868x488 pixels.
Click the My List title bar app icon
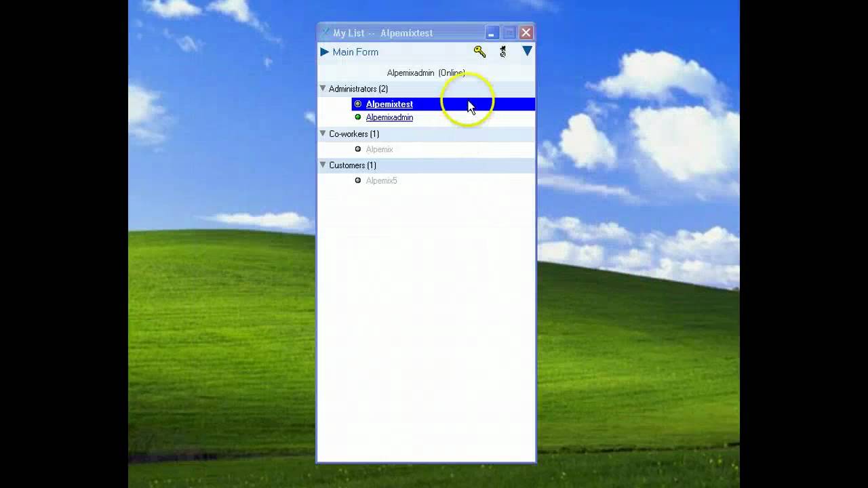[325, 33]
